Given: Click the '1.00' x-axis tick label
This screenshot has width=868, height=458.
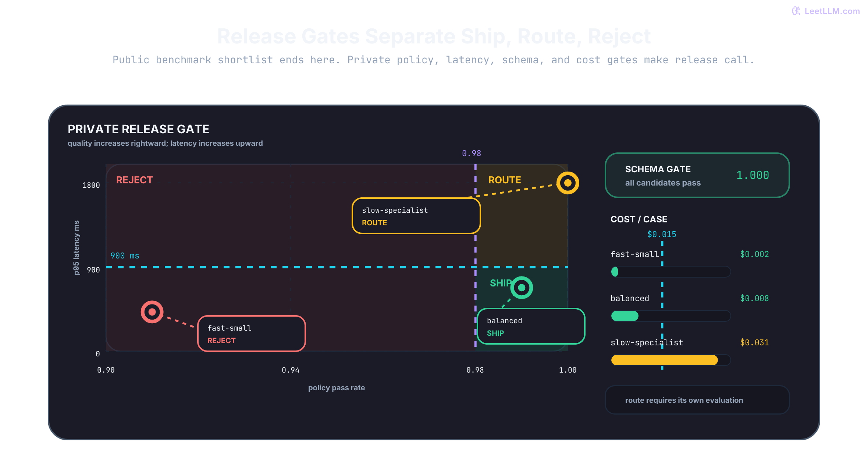Looking at the screenshot, I should (568, 370).
